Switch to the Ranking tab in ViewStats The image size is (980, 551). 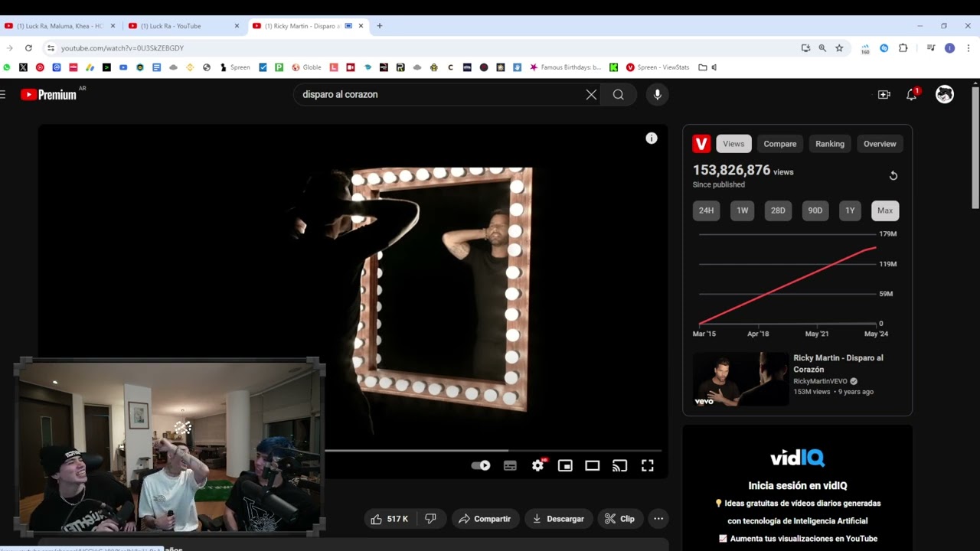coord(830,144)
